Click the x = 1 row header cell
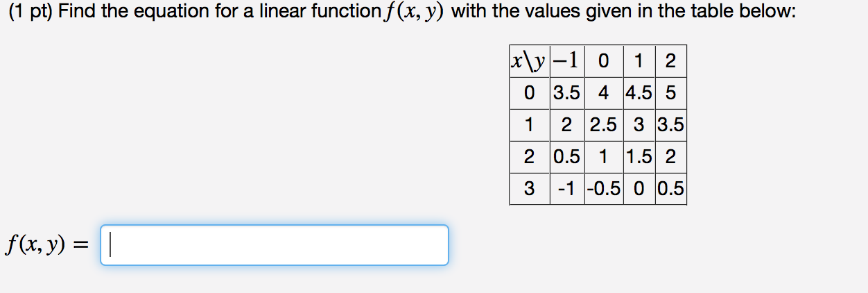868x293 pixels. coord(530,125)
